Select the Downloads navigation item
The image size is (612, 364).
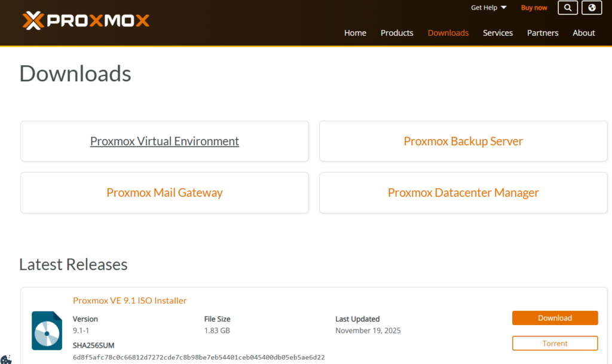point(448,33)
